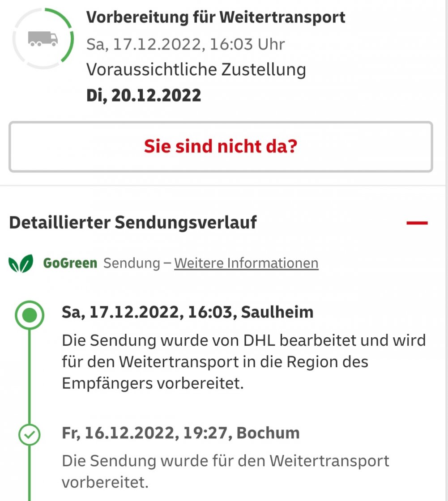The image size is (448, 501).
Task: Select the Bochum checkmark timeline marker
Action: [30, 434]
